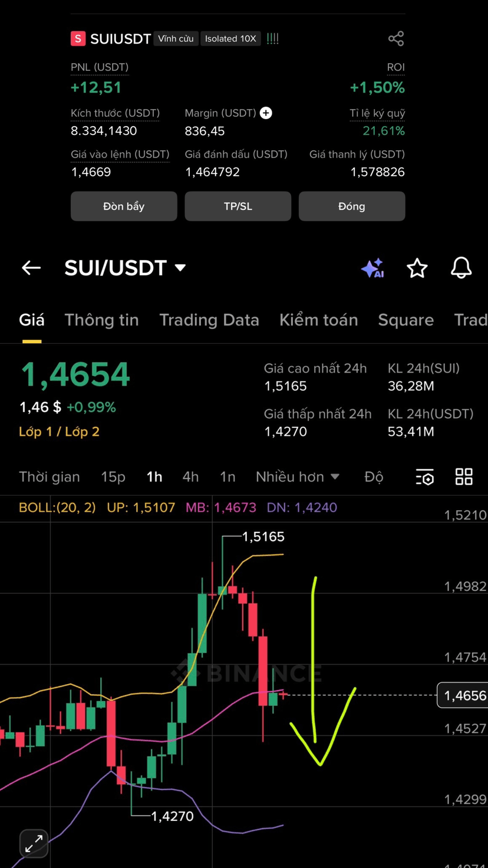Tap the Tỉ lệ ký quỹ 21,61%

click(384, 131)
